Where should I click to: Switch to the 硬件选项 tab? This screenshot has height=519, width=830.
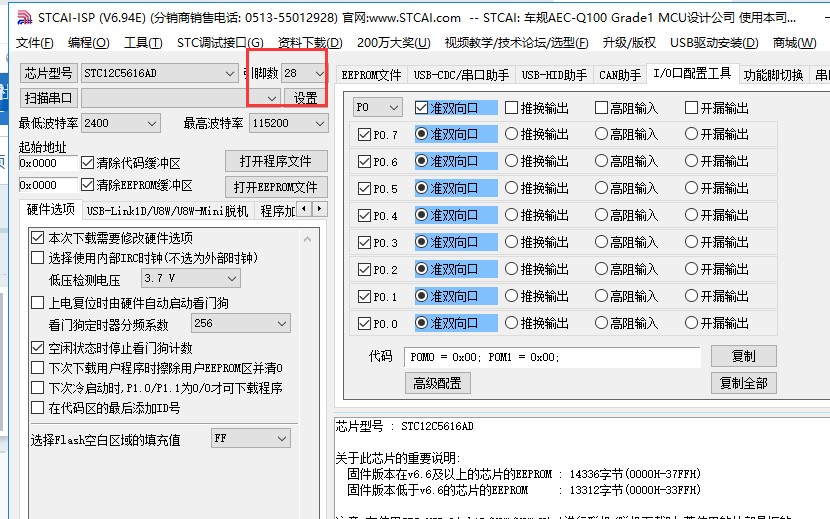click(x=51, y=210)
